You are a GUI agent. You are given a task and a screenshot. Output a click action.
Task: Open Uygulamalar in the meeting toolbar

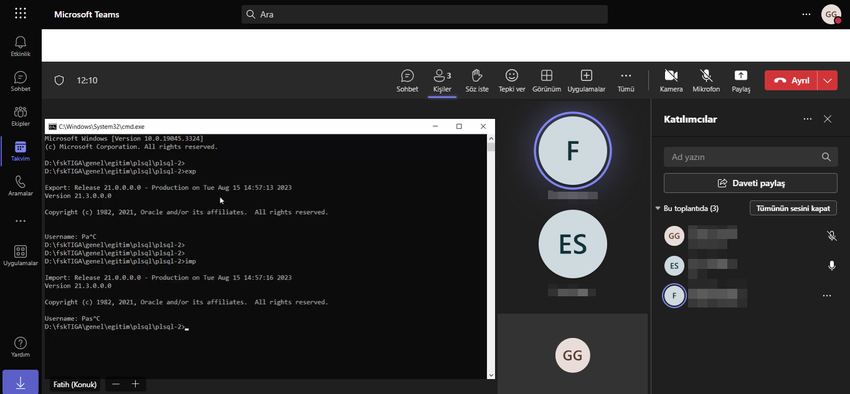coord(586,81)
